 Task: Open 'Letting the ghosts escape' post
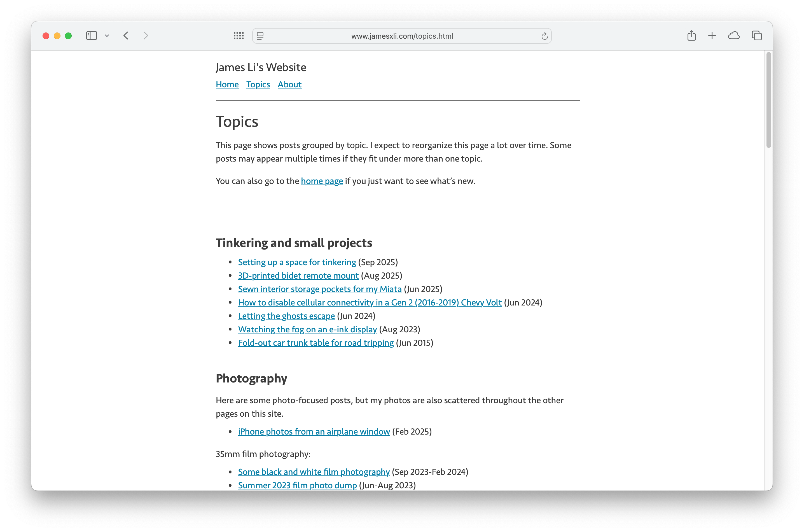coord(286,316)
